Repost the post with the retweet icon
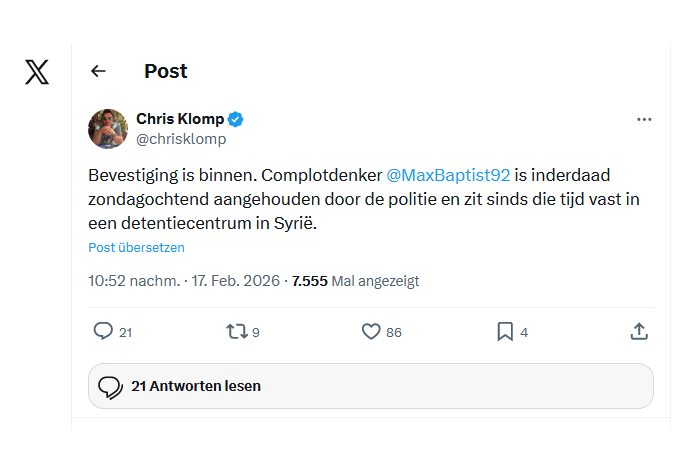Image resolution: width=696 pixels, height=462 pixels. (x=237, y=331)
